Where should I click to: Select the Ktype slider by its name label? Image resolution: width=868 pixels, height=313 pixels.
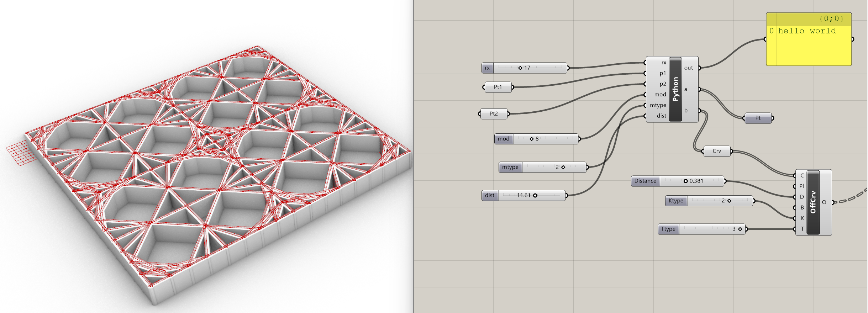[x=676, y=201]
